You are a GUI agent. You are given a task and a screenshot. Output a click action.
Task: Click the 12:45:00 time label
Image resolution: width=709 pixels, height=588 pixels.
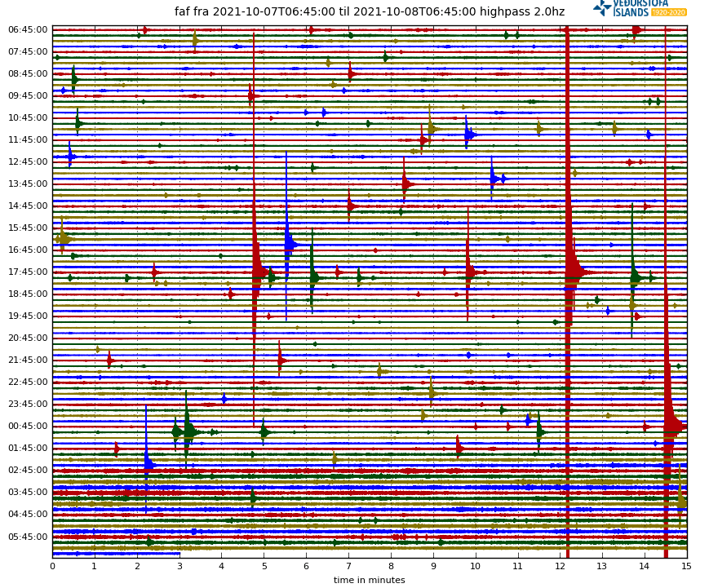pos(28,161)
